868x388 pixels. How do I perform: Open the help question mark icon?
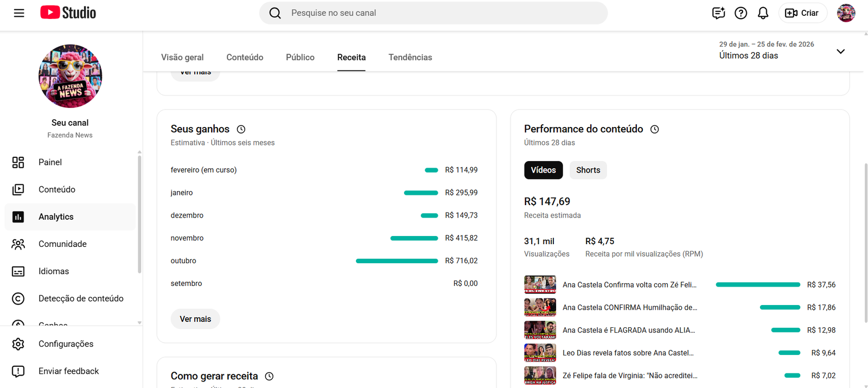point(741,13)
